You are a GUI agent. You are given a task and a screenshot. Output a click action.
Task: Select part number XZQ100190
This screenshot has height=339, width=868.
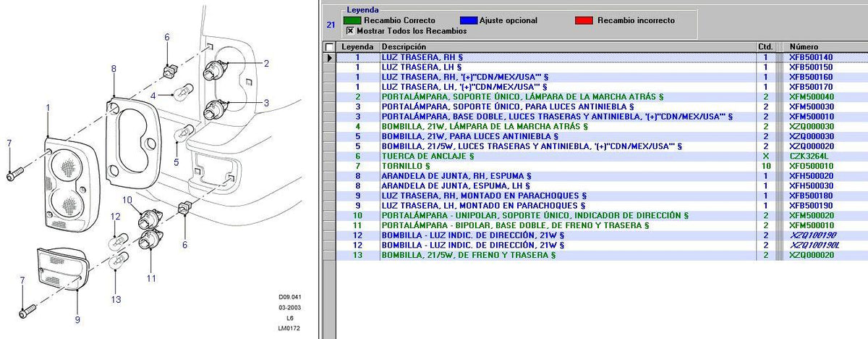tap(813, 235)
